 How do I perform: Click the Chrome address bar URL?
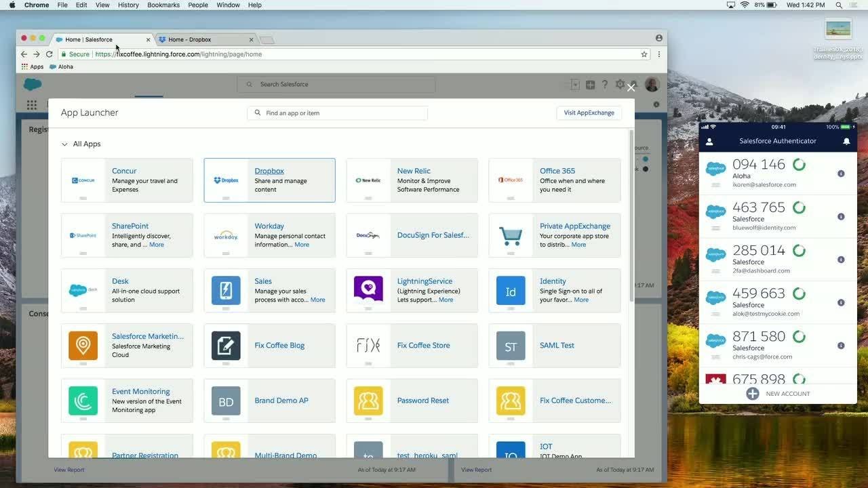[178, 54]
